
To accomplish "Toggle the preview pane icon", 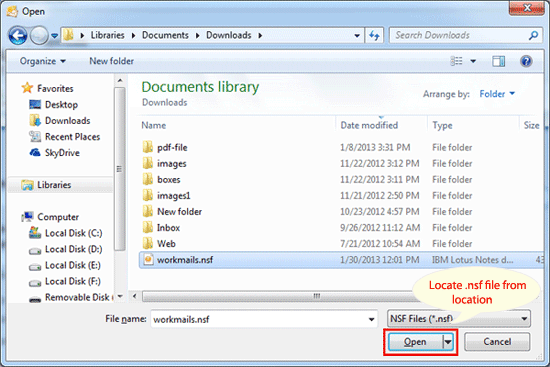I will coord(498,61).
